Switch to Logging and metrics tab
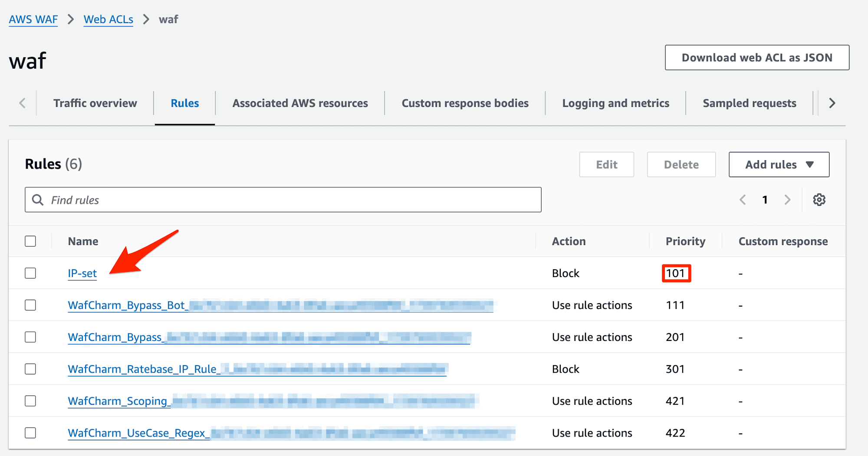This screenshot has height=456, width=868. pos(615,103)
